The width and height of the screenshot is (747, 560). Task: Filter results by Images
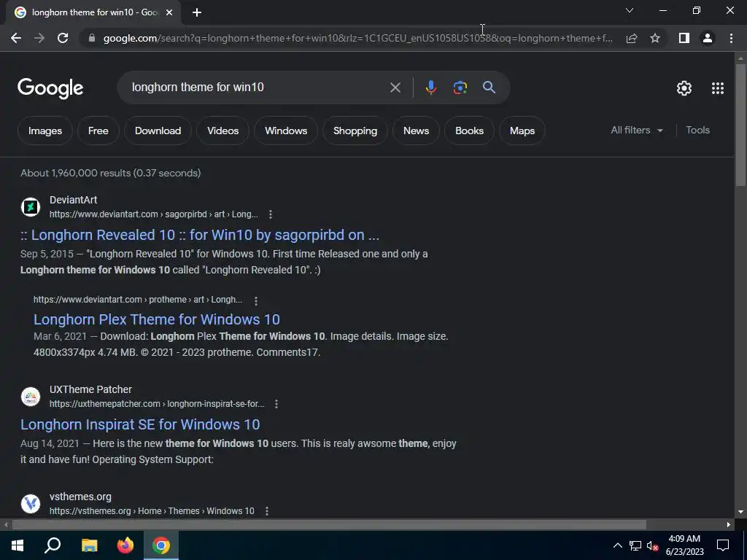click(45, 131)
